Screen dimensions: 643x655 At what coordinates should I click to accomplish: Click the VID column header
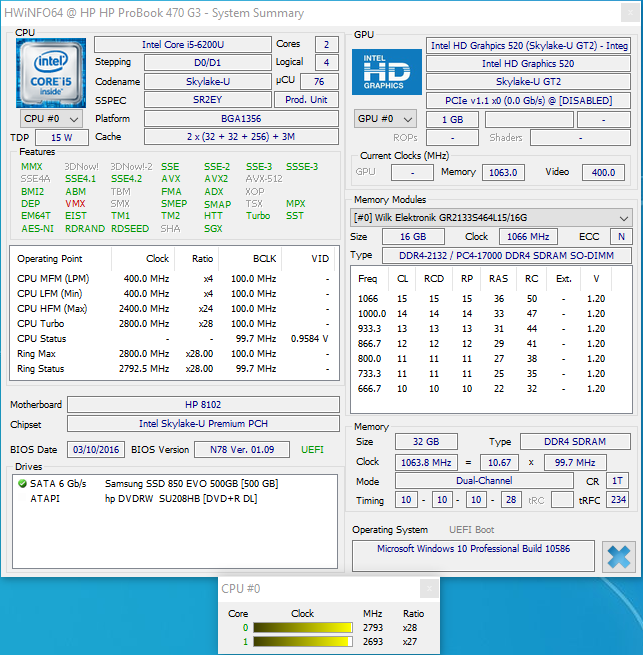point(309,259)
